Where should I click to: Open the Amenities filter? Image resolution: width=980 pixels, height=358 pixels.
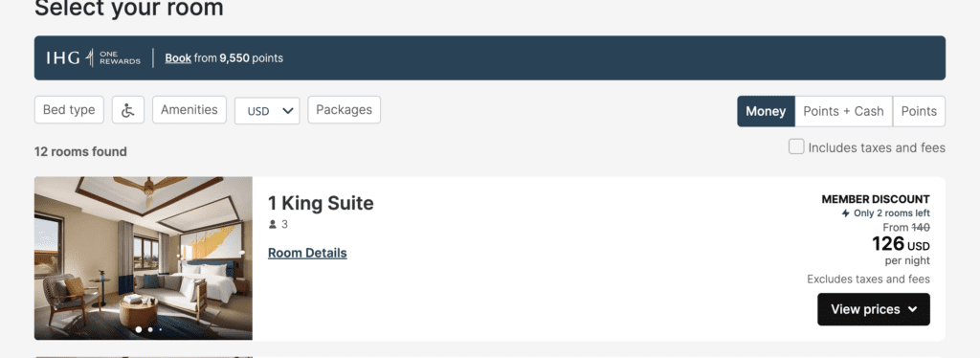point(189,110)
